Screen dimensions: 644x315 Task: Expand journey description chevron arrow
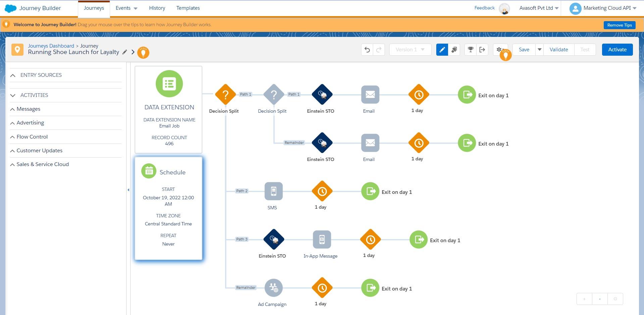point(133,52)
